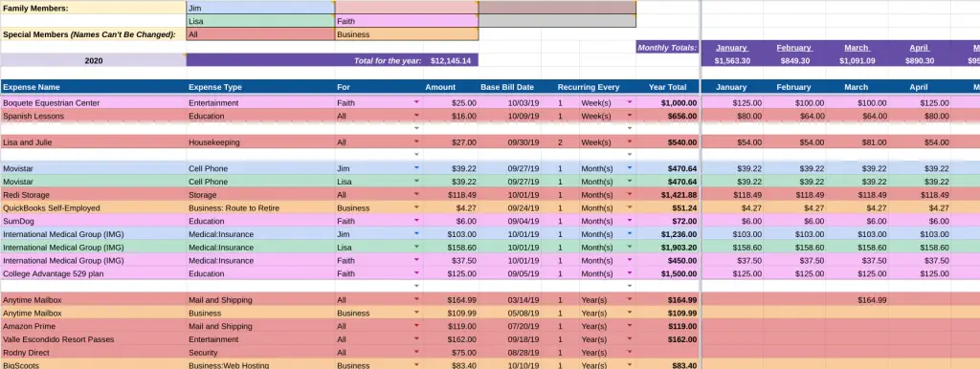Select the Lisa family member cell at top
Viewport: 980px width, 369px height.
[x=260, y=21]
